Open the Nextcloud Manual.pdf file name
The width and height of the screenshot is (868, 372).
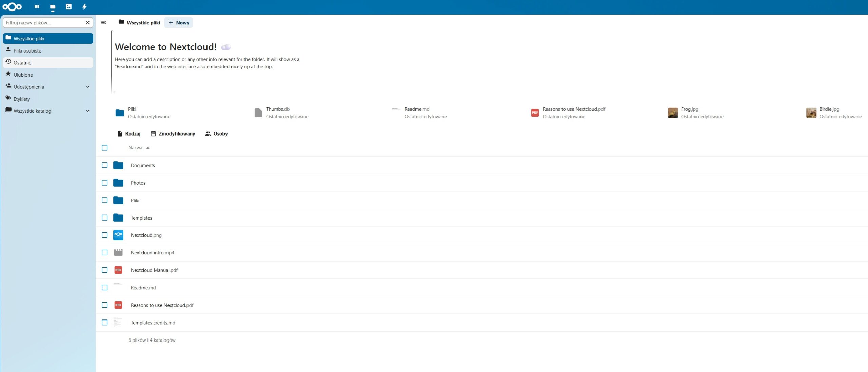pos(154,270)
